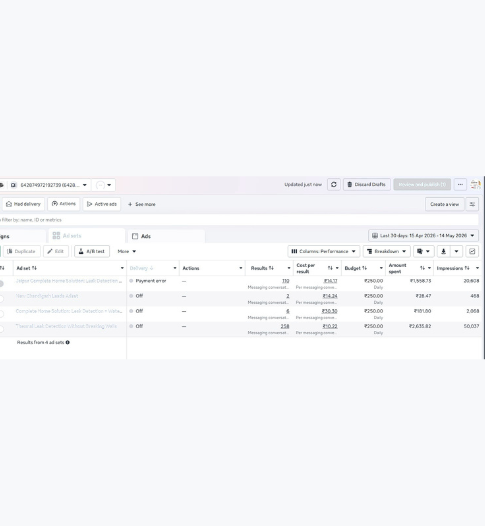Click the export download arrow icon
The image size is (485, 526).
(443, 251)
